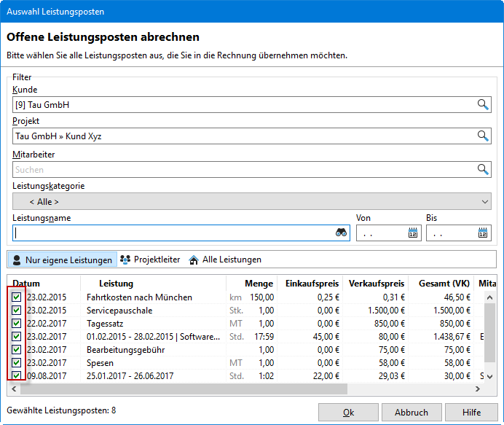Click the magnifier icon in Mitarbeiter field
The image size is (504, 425).
(x=483, y=169)
